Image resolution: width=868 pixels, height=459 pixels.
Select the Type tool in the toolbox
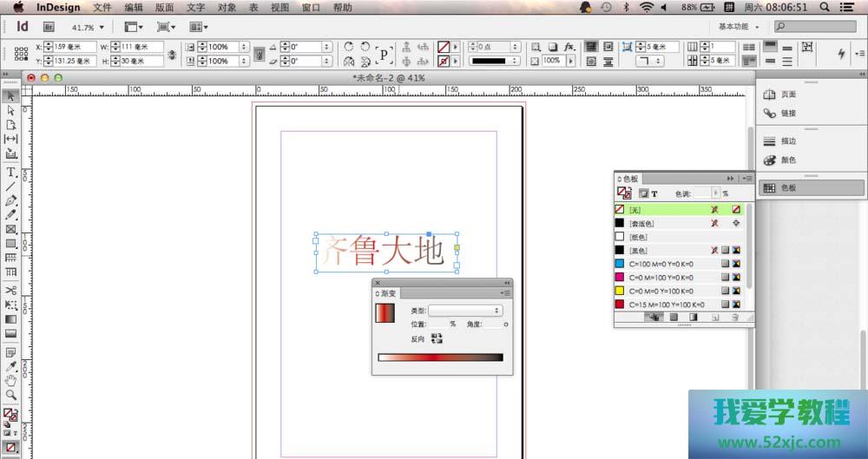(11, 172)
